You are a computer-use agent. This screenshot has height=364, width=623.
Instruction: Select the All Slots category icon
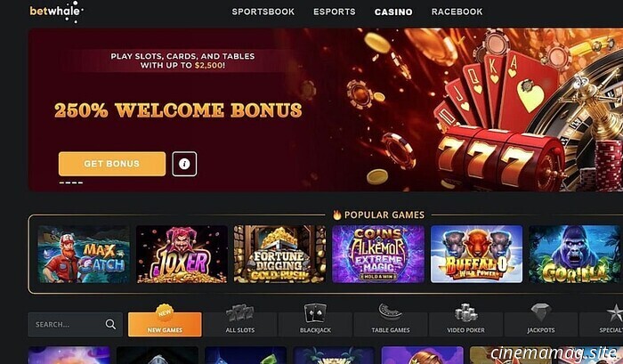click(x=240, y=313)
